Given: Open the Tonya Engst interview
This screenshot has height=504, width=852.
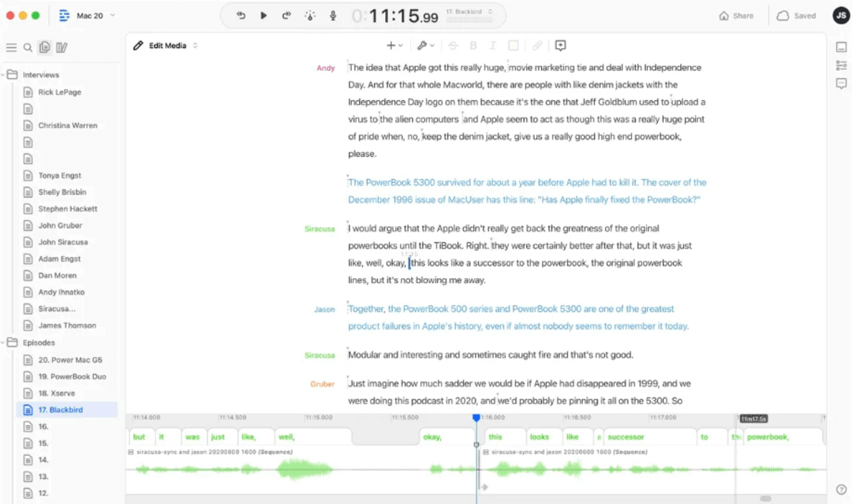Looking at the screenshot, I should [60, 175].
